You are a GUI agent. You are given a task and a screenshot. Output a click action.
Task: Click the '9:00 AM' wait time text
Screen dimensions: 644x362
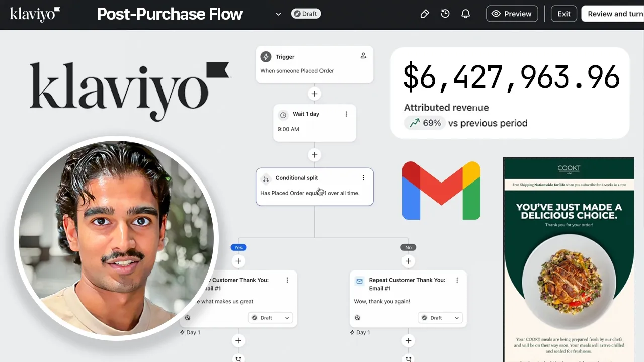tap(288, 129)
